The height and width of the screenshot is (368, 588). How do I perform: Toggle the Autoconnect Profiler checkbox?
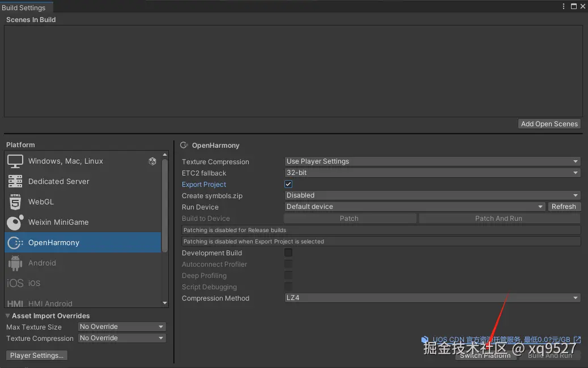tap(288, 264)
